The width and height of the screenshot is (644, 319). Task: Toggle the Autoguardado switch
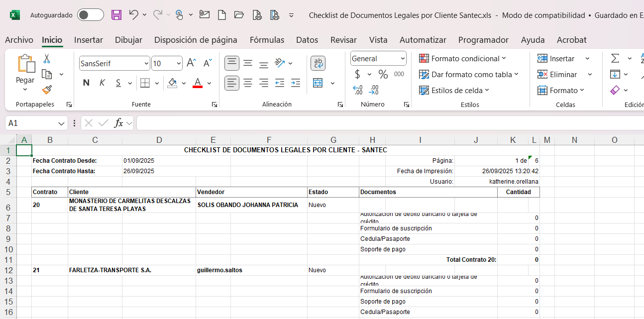pos(91,15)
